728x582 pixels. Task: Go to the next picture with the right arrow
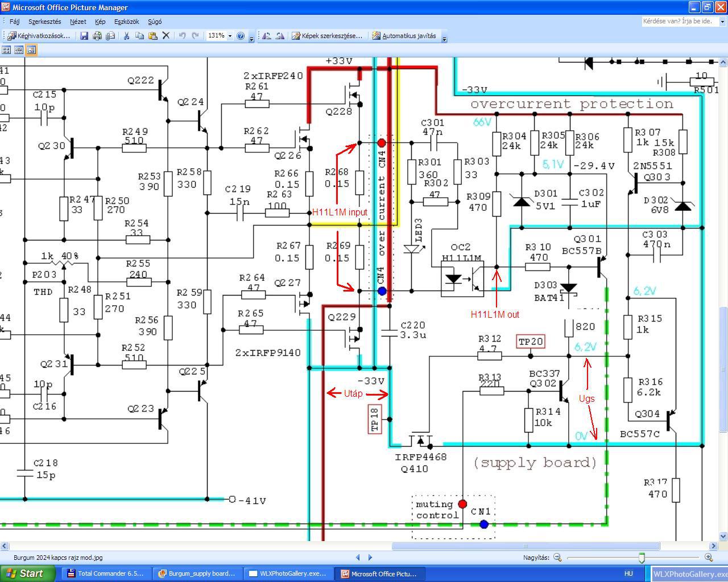pos(370,558)
